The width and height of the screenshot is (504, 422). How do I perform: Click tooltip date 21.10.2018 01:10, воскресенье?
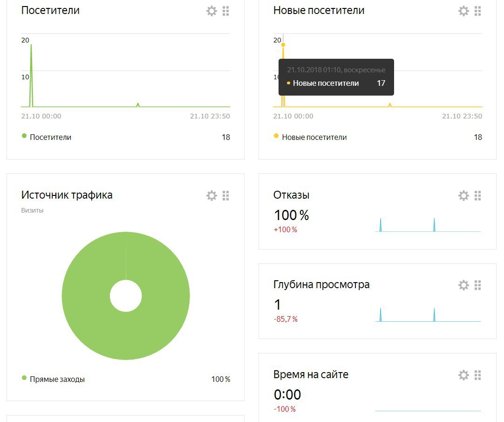(x=336, y=70)
